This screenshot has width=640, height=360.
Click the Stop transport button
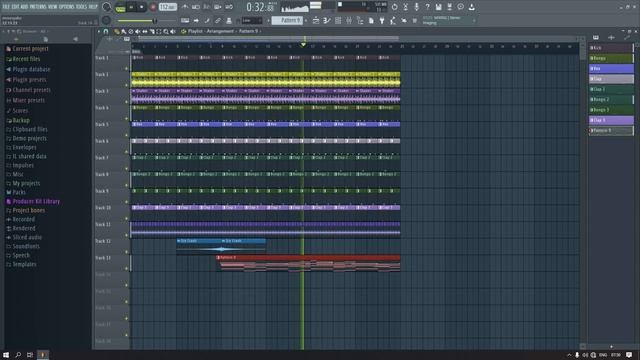coord(142,7)
